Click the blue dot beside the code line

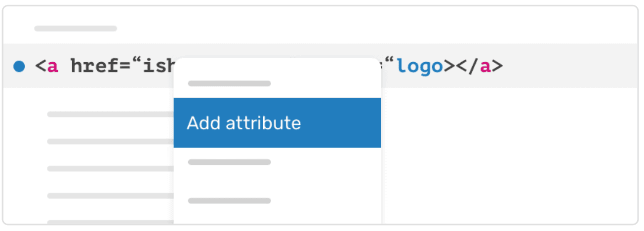(x=19, y=66)
